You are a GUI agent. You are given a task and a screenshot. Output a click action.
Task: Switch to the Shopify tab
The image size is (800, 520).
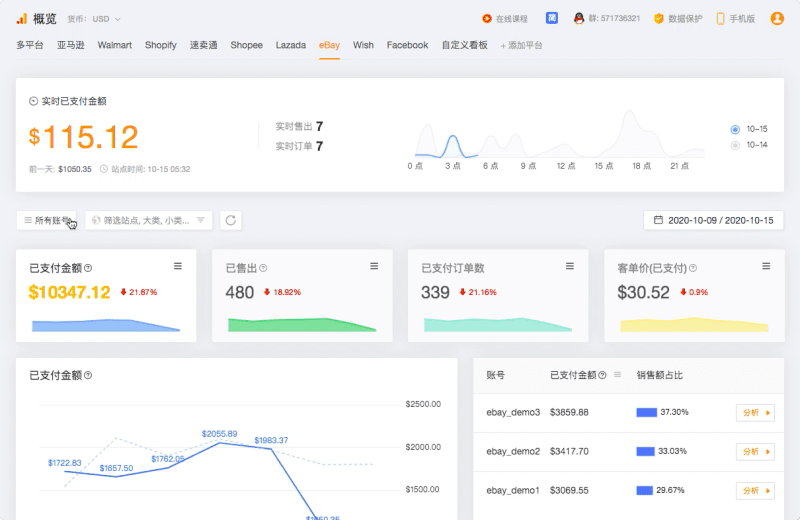coord(160,45)
